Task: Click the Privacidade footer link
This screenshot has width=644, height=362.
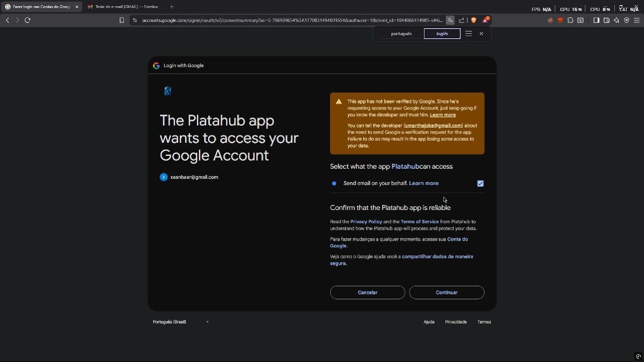Action: pos(456,322)
